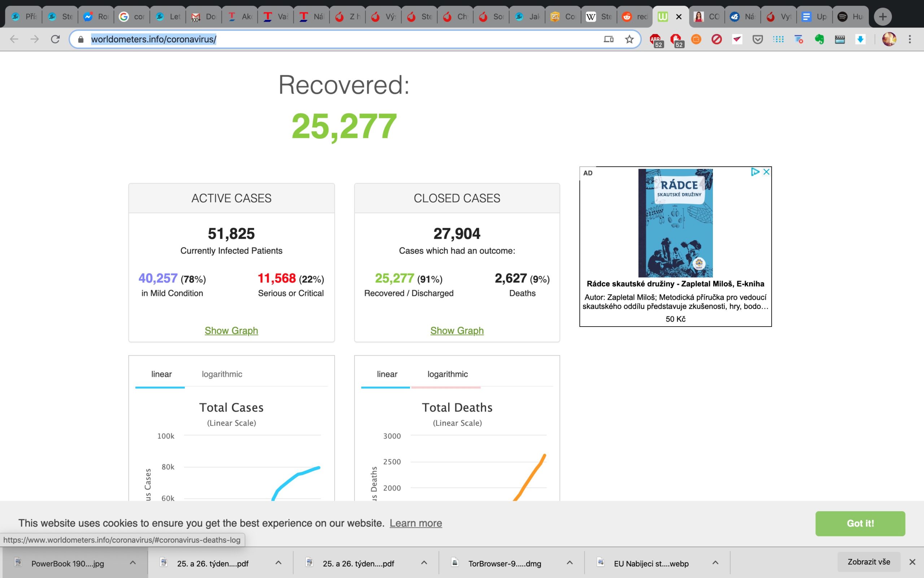The width and height of the screenshot is (924, 578).
Task: Open EU Nabijeci webp downloaded file
Action: (x=651, y=564)
